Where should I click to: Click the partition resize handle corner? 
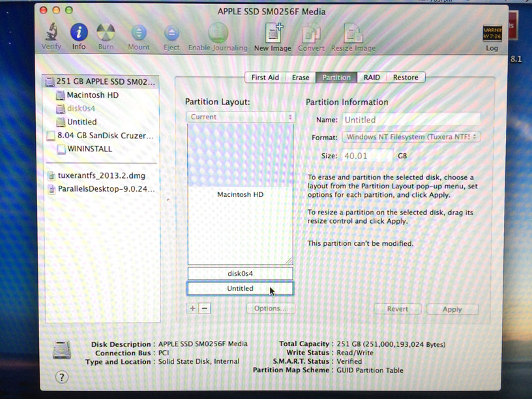tap(289, 261)
